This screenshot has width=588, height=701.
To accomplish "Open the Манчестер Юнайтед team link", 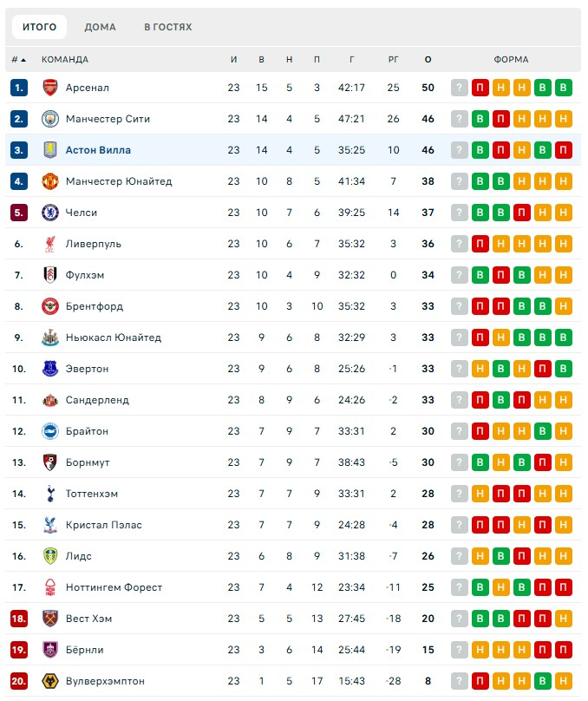I will [x=118, y=181].
